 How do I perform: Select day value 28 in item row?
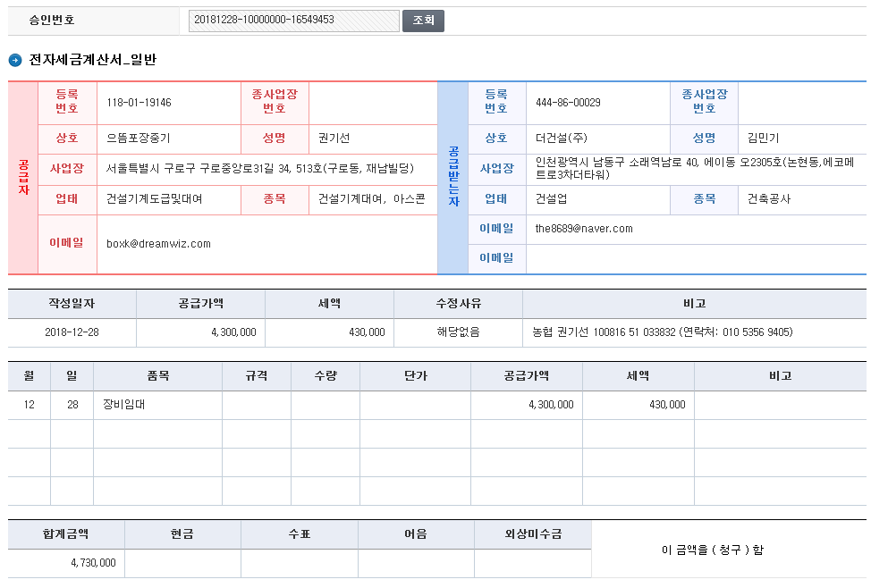tap(72, 405)
